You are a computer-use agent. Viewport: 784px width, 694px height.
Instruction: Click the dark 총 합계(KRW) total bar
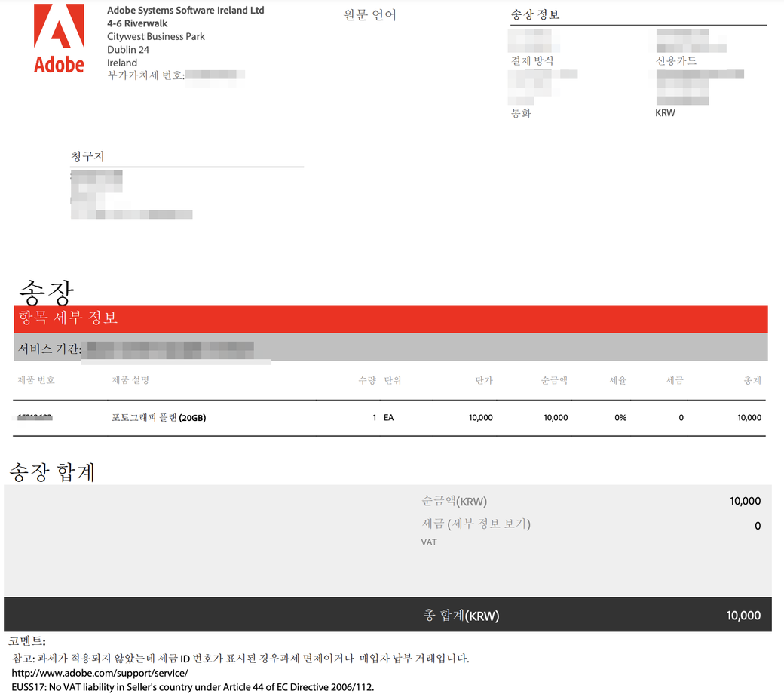pos(387,615)
